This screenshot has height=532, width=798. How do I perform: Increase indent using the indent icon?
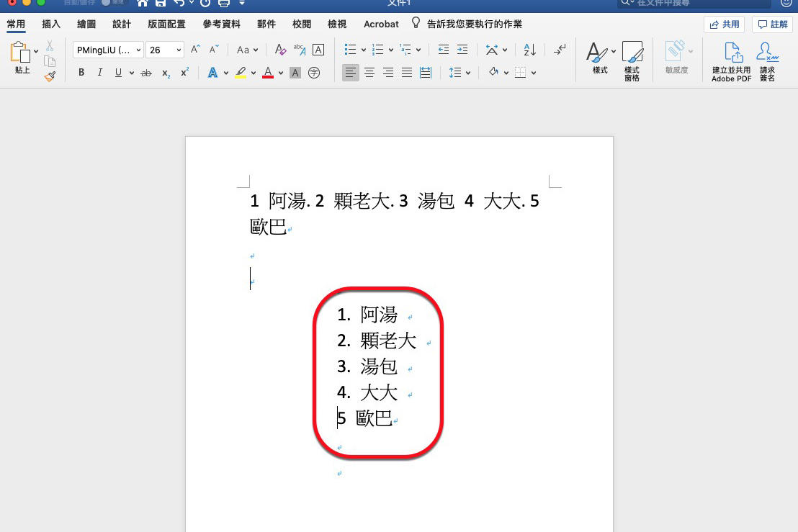(462, 50)
